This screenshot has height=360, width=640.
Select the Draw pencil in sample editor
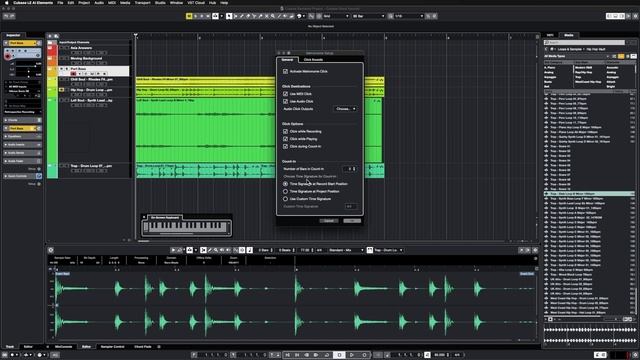tap(210, 250)
